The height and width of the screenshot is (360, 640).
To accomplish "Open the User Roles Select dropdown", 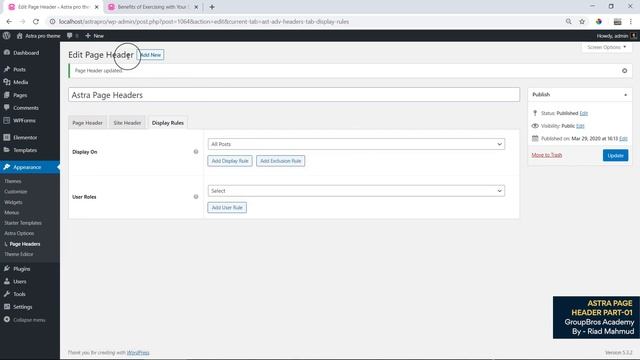I will [356, 191].
